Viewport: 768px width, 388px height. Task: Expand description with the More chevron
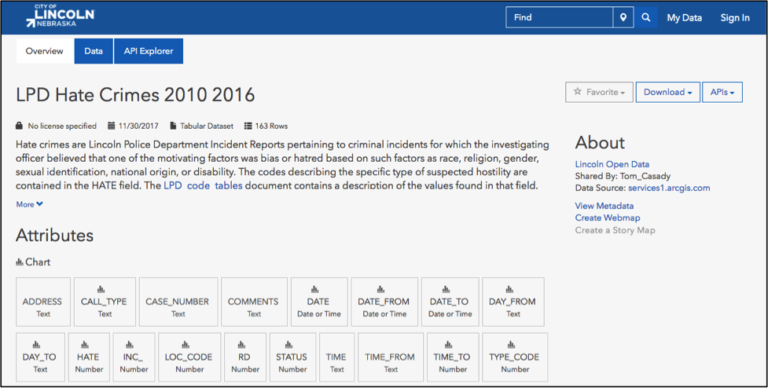[29, 204]
